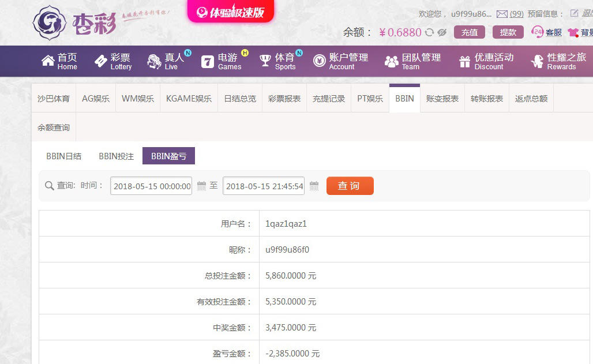The width and height of the screenshot is (593, 364).
Task: Click the 体验极速版 banner button
Action: click(x=231, y=12)
